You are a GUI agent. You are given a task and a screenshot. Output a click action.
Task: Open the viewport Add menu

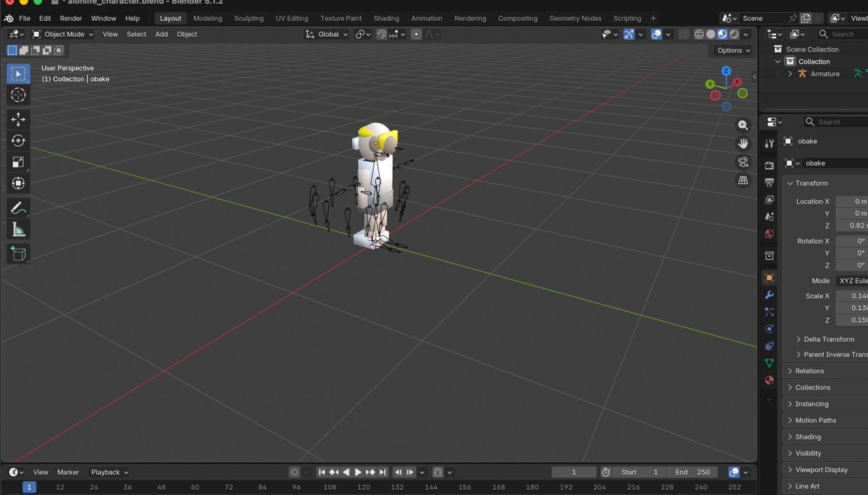click(161, 34)
